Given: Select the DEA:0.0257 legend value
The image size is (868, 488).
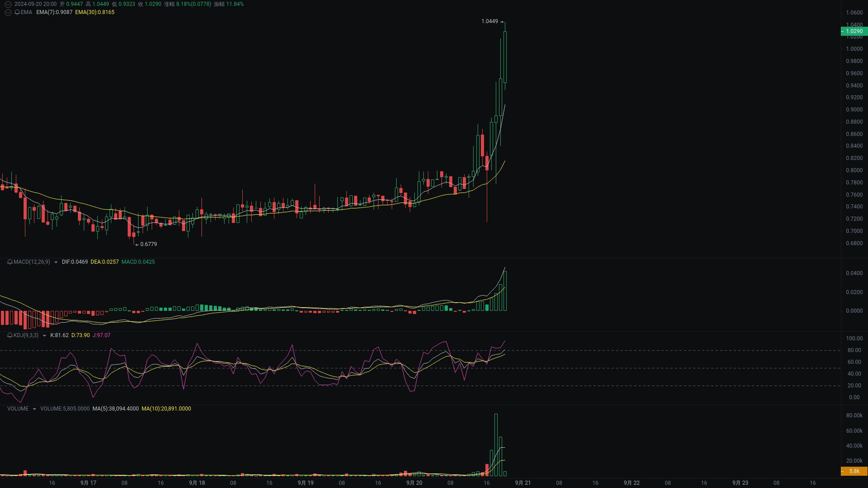Looking at the screenshot, I should point(105,262).
